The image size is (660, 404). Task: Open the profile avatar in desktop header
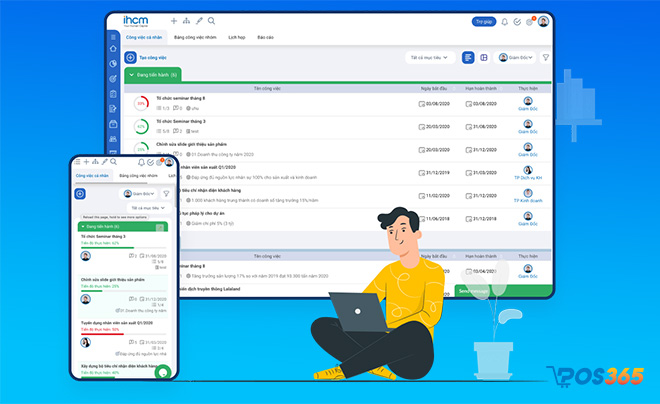(543, 21)
